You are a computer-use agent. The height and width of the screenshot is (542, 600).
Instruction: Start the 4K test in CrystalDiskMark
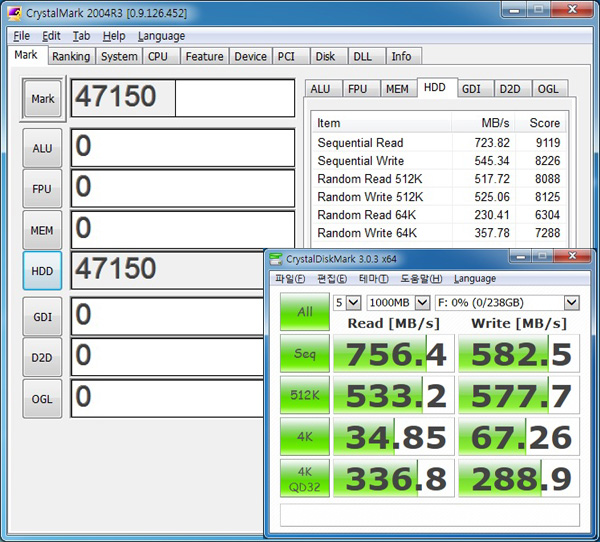(x=305, y=436)
